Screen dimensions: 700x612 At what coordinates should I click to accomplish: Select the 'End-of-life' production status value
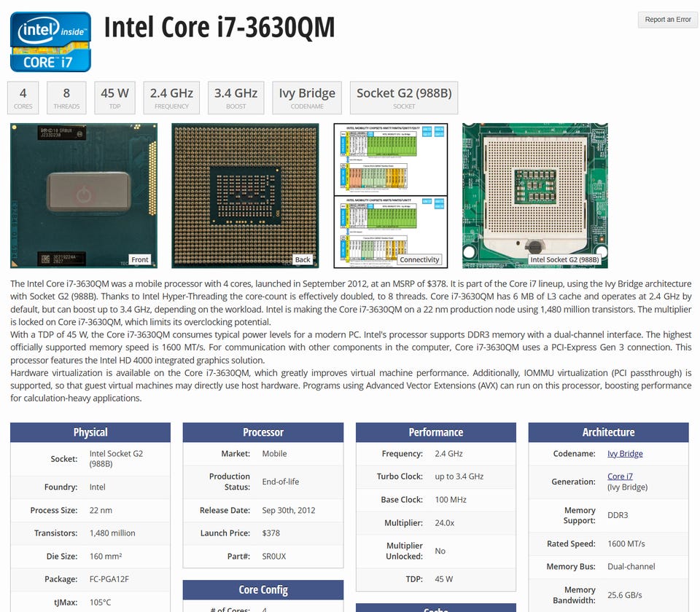click(280, 482)
